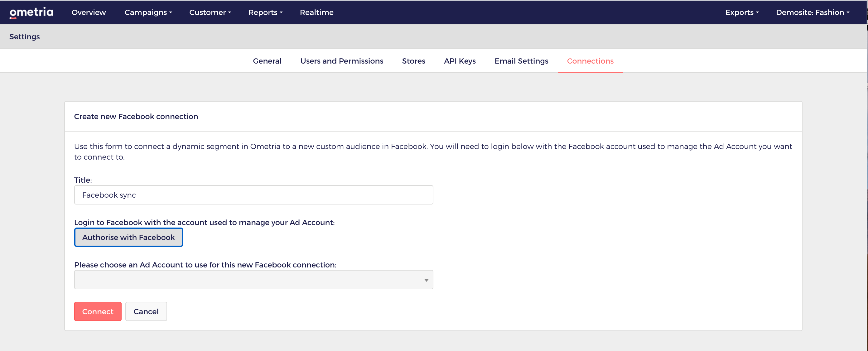The width and height of the screenshot is (868, 351).
Task: Switch to the General tab
Action: click(x=267, y=61)
